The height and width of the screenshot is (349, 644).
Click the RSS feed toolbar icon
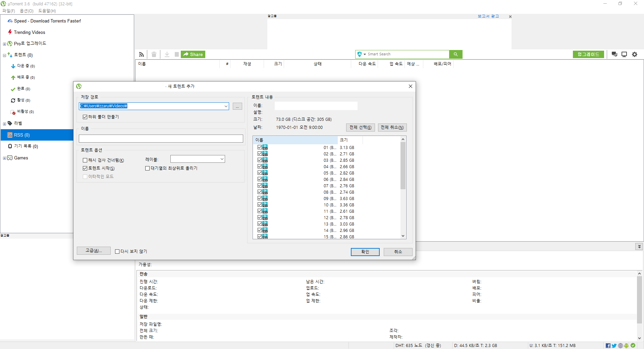point(142,54)
